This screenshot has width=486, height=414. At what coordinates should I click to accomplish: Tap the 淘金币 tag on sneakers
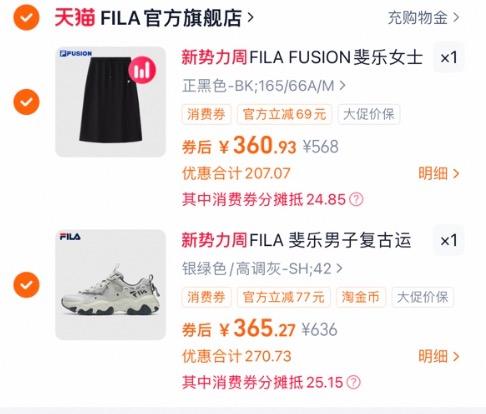pos(361,297)
